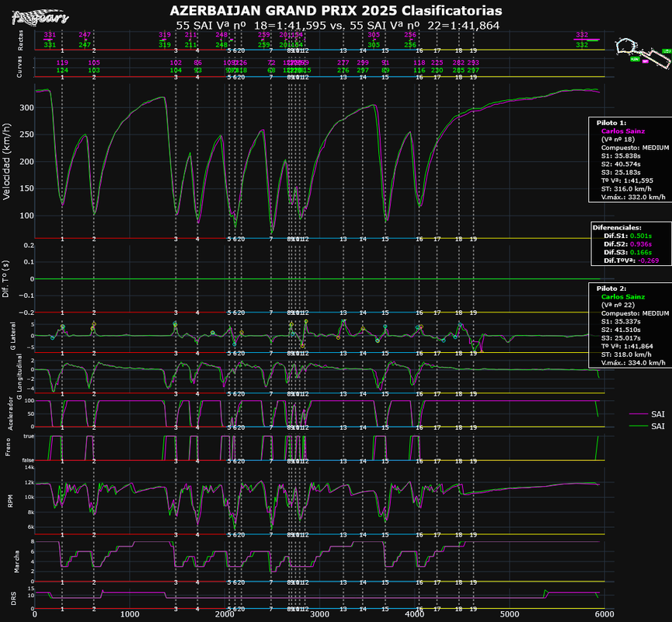Click S2: 40.574s in the Piloto 1 box

pyautogui.click(x=621, y=164)
